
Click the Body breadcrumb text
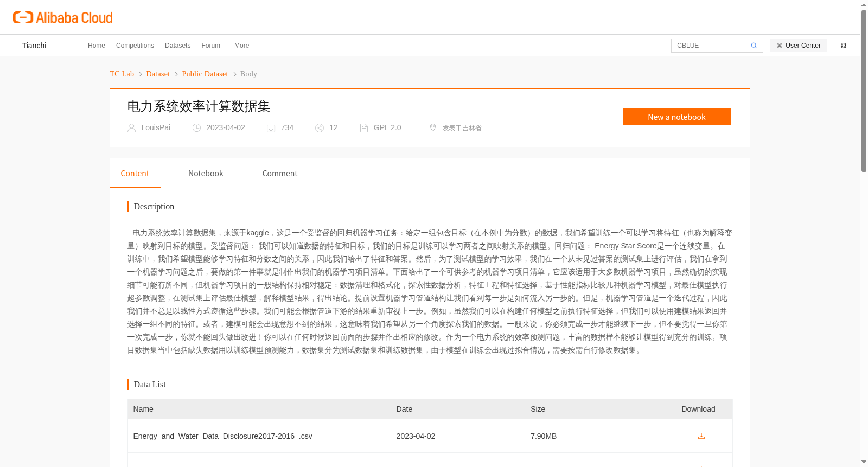248,74
